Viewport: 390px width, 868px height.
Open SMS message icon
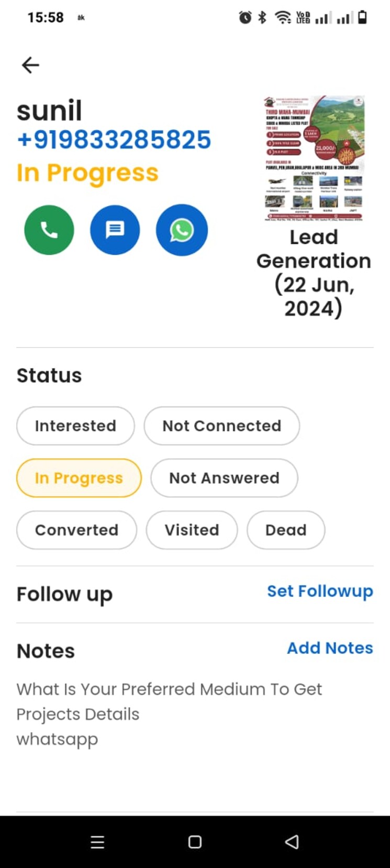pyautogui.click(x=115, y=230)
